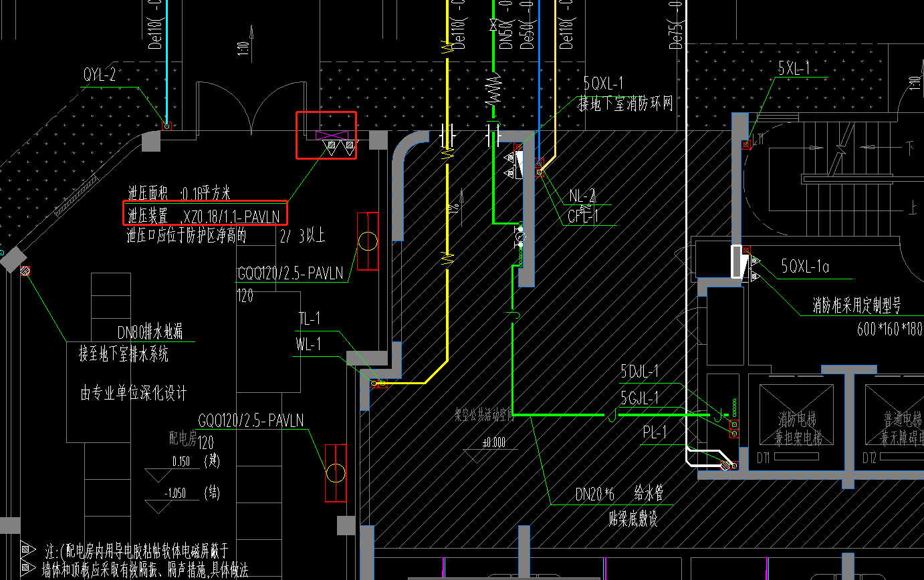This screenshot has height=580, width=924.
Task: Select the gas cylinder symbol beside 泄压口 text
Action: point(368,241)
